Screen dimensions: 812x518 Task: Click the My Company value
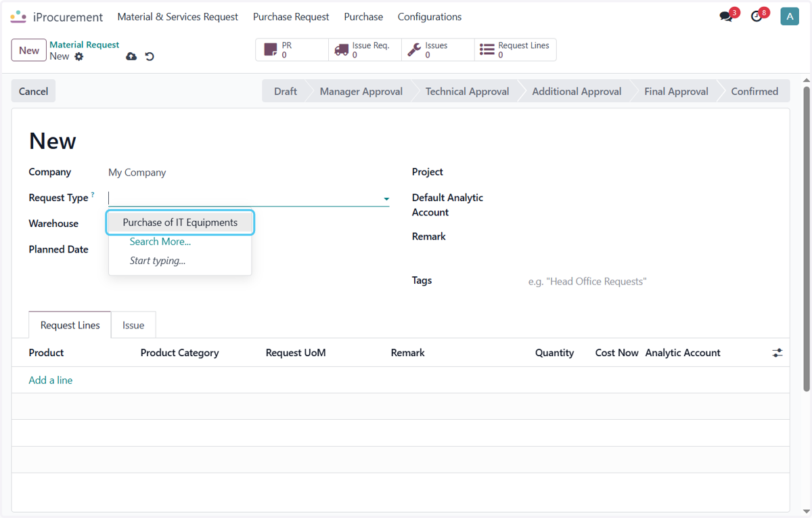137,173
